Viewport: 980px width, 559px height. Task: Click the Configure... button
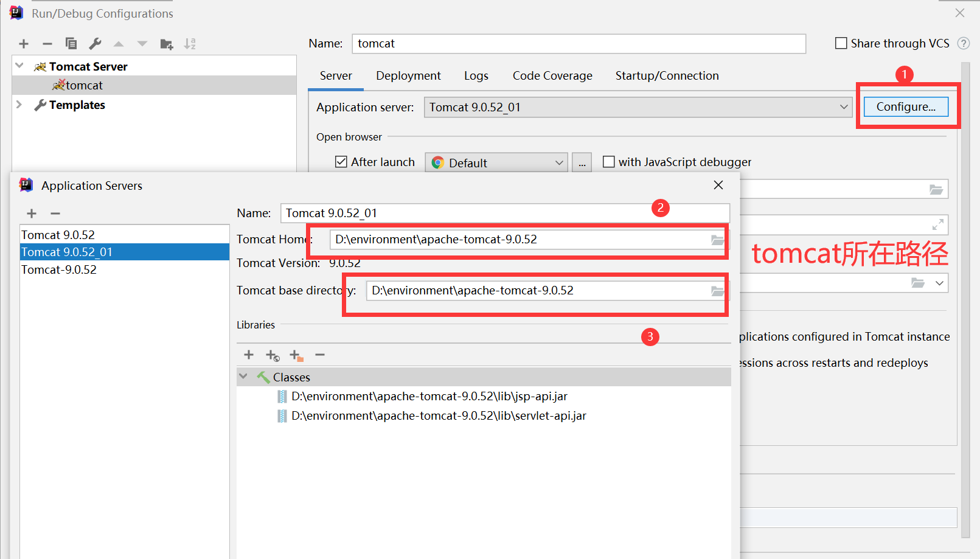pos(906,107)
